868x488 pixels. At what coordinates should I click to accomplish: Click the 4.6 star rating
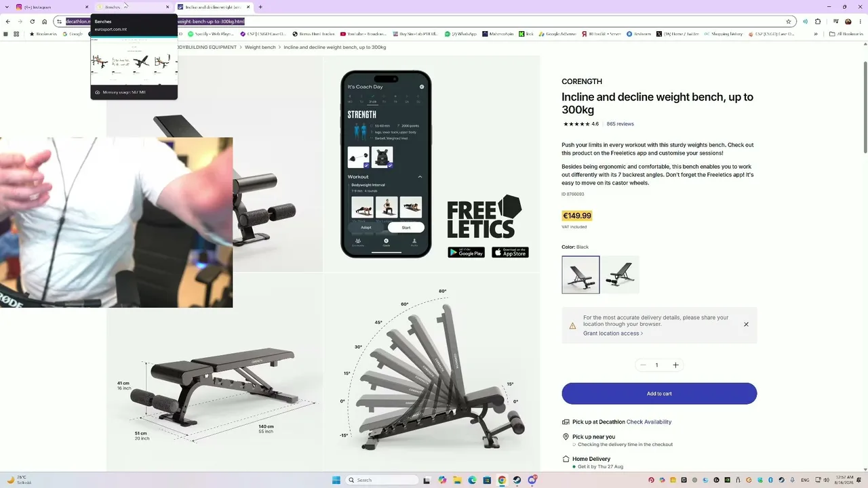(x=581, y=124)
